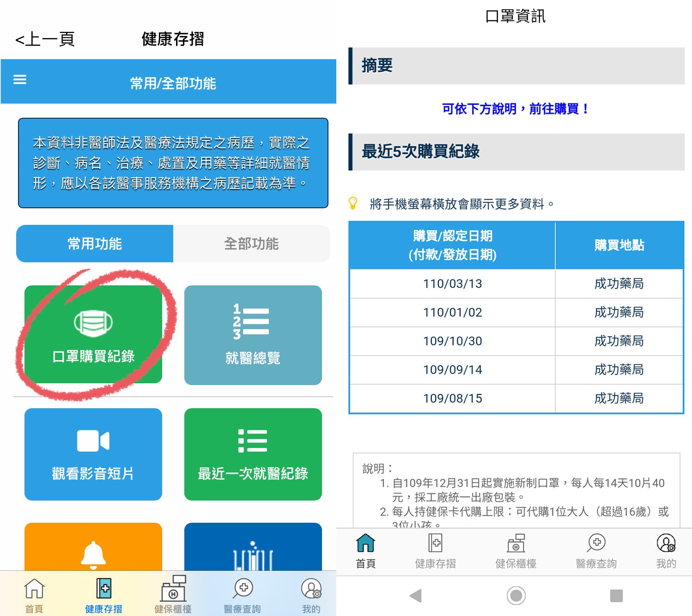Select the 常用功能 tab

click(x=95, y=244)
